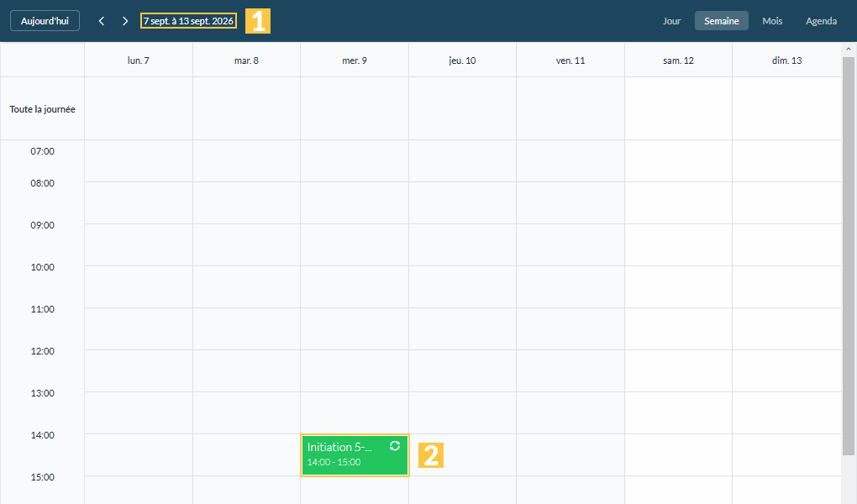This screenshot has width=857, height=504.
Task: Select the ven. 11 day header
Action: click(x=570, y=60)
